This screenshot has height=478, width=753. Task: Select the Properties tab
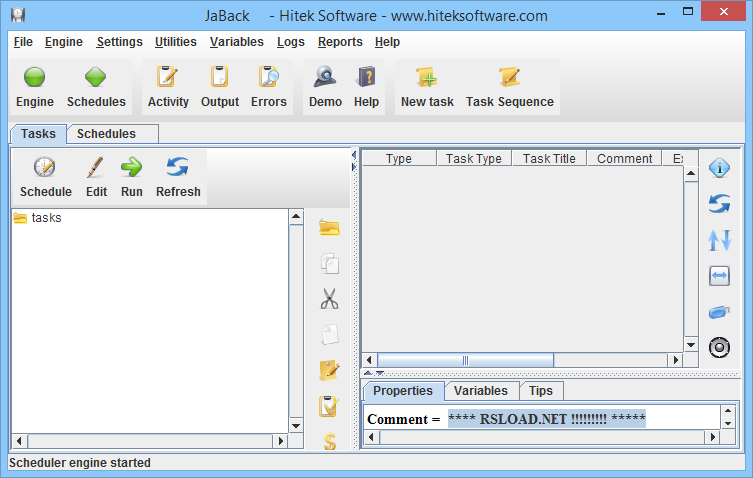402,391
